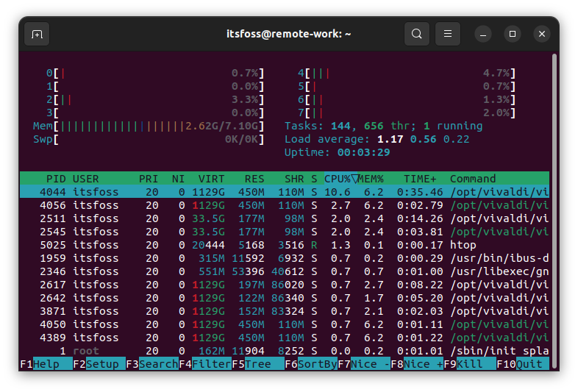Image resolution: width=578 pixels, height=392 pixels.
Task: Toggle F5 Tree view
Action: [x=257, y=364]
